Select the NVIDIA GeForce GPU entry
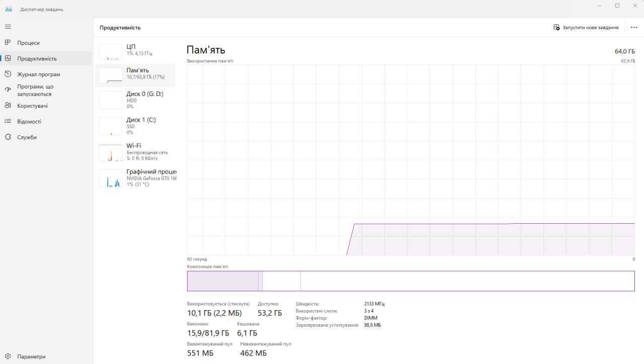The width and height of the screenshot is (644, 364). tap(135, 178)
